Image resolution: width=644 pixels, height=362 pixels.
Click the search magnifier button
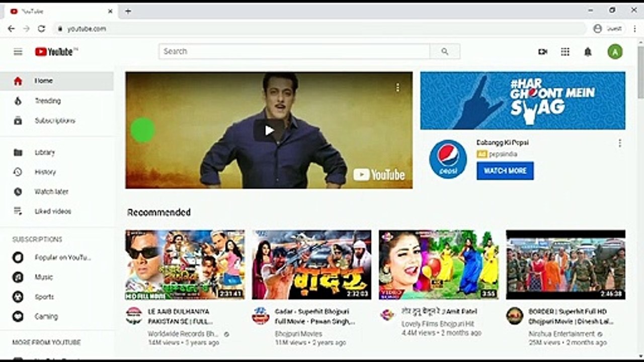tap(445, 51)
